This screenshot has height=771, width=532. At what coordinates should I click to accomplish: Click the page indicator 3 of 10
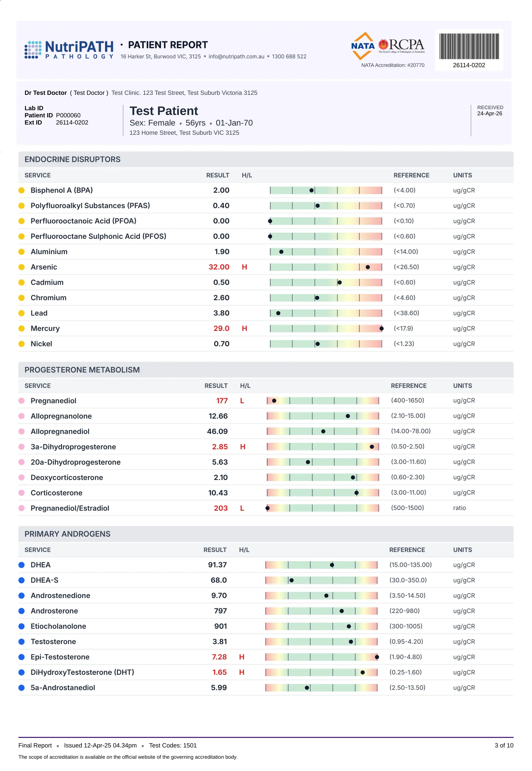click(504, 745)
